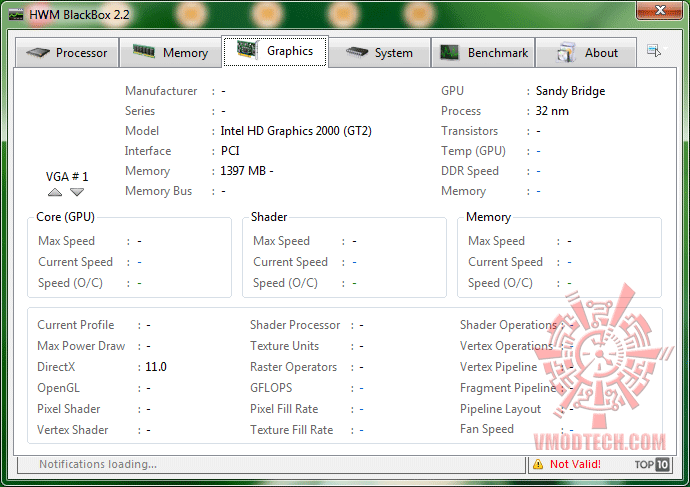Click the HWM BlackBox title bar icon
Viewport: 690px width, 487px height.
coord(16,15)
